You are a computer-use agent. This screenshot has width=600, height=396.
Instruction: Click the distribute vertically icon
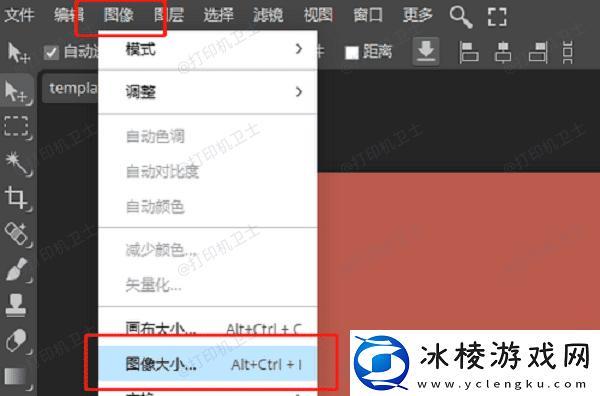[568, 52]
